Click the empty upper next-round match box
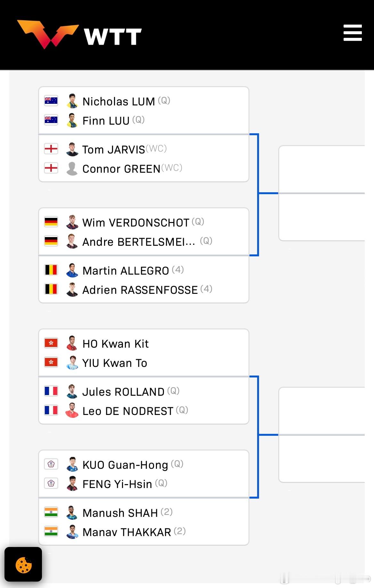The height and width of the screenshot is (588, 374). pyautogui.click(x=321, y=169)
